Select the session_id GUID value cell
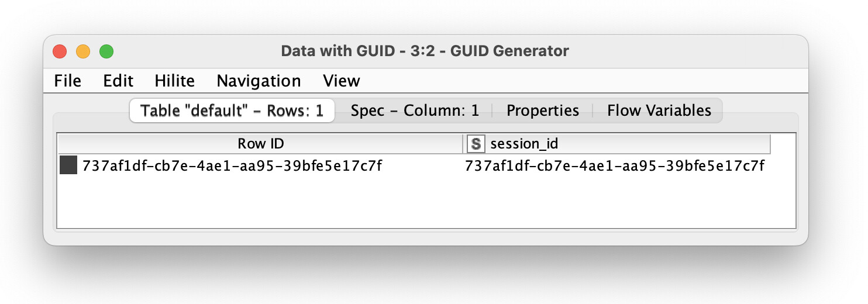 (x=614, y=166)
